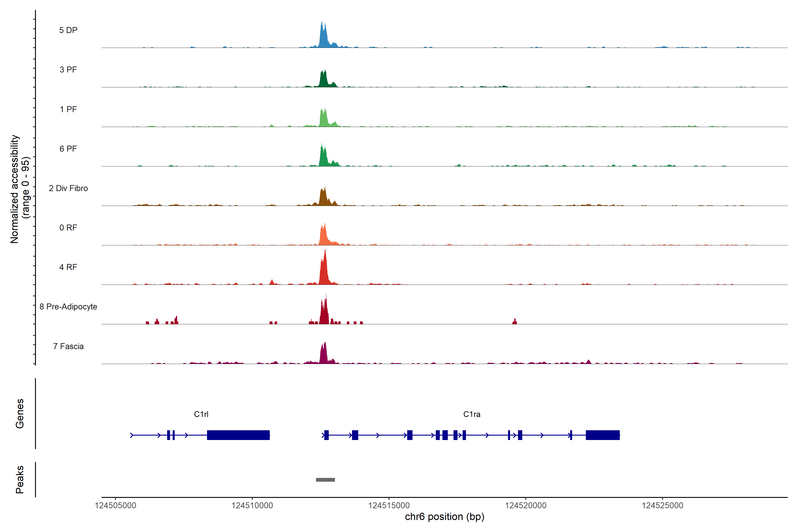The image size is (798, 532).
Task: Click the 6 PF track label
Action: [68, 149]
